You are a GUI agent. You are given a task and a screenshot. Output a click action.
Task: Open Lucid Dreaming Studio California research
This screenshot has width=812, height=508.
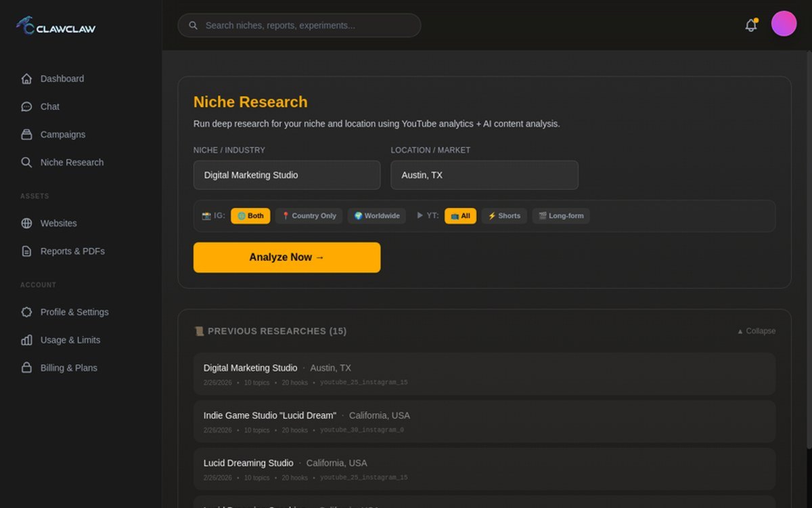[484, 469]
